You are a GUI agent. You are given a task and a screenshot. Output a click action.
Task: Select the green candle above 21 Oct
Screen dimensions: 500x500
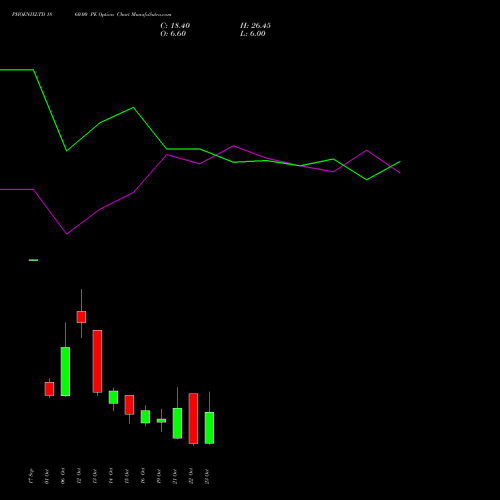point(177,423)
